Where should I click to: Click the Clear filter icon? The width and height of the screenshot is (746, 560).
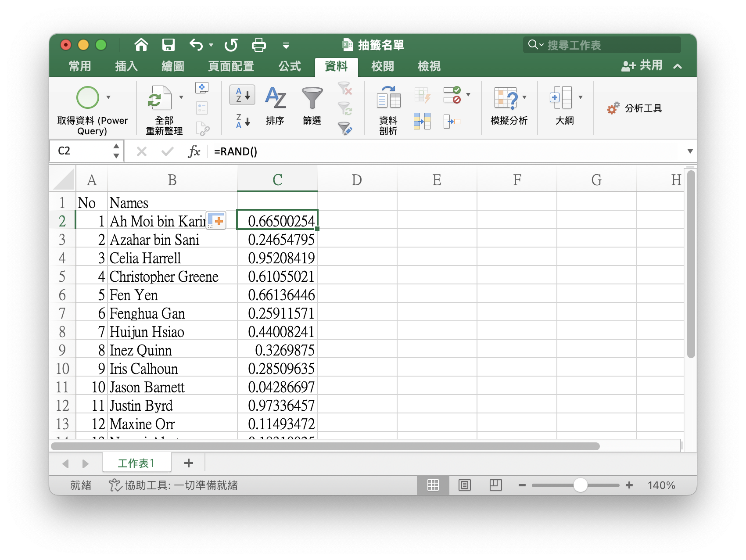tap(345, 88)
